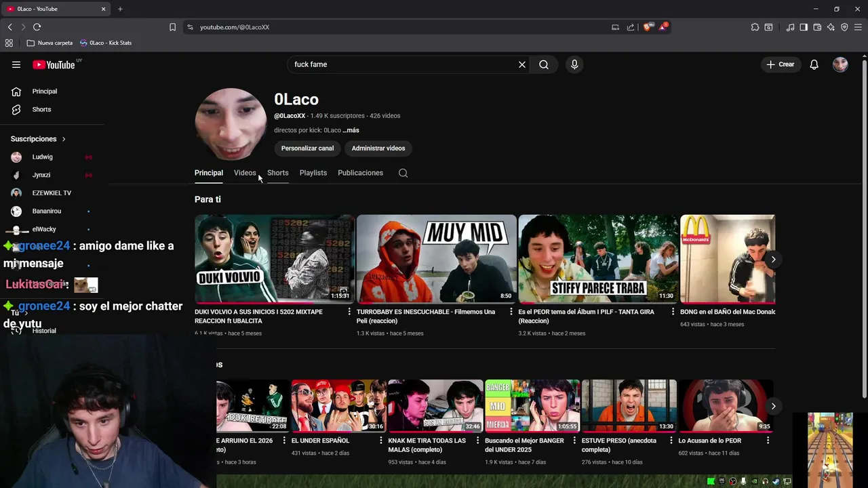The width and height of the screenshot is (868, 488).
Task: Open a new browser tab
Action: 120,9
